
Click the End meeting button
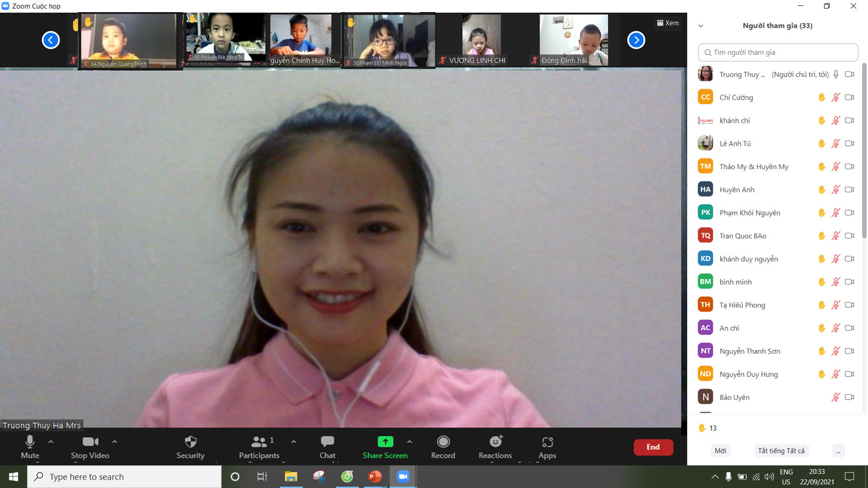pos(653,447)
